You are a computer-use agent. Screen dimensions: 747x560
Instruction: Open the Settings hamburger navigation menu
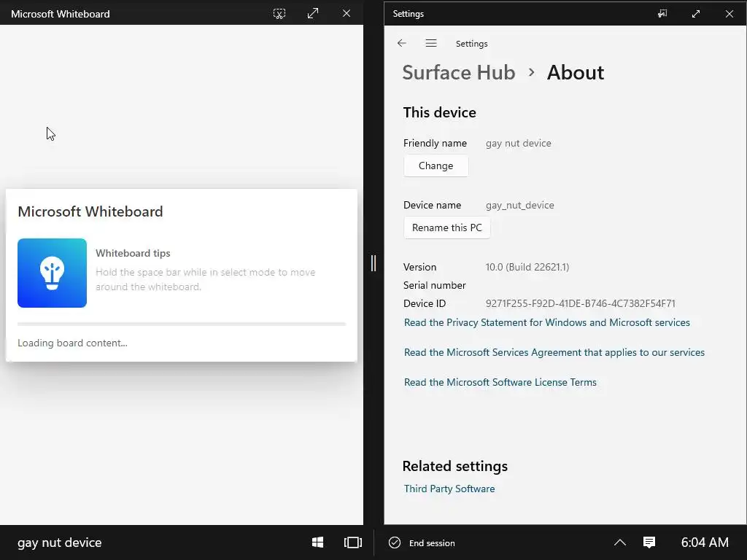431,43
